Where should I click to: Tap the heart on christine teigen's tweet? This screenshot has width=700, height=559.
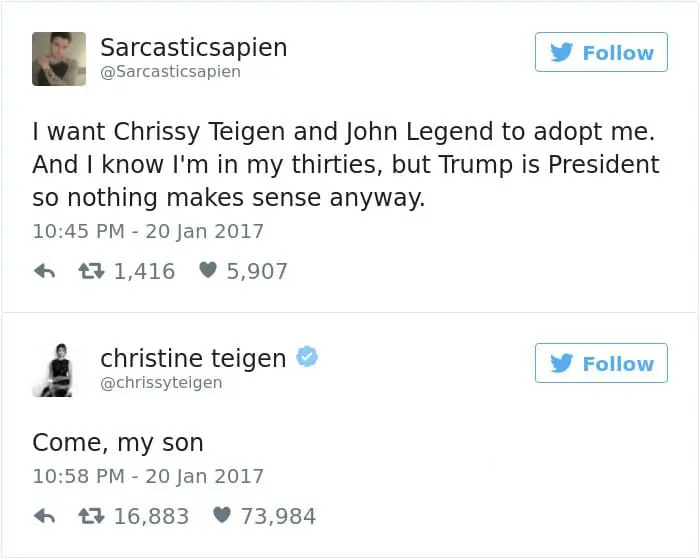(223, 516)
